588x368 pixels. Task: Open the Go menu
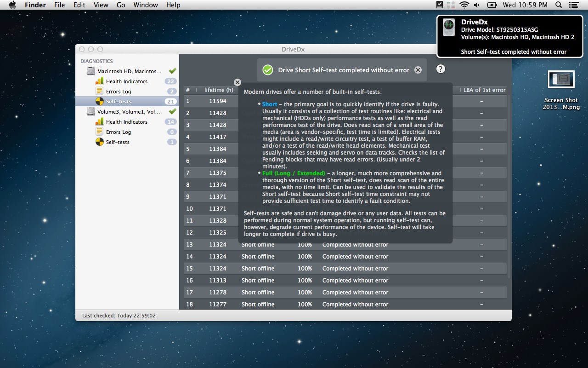pyautogui.click(x=121, y=5)
